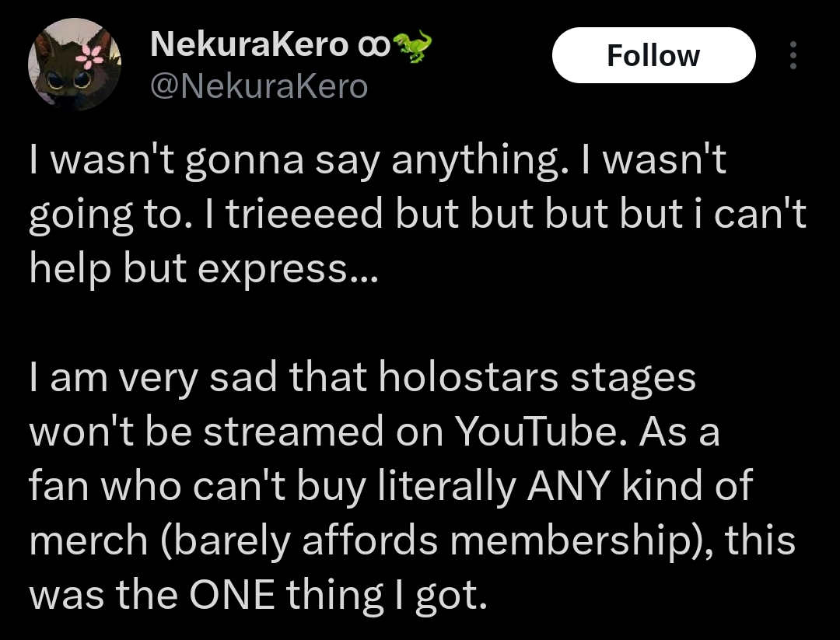
Task: Expand the tweet overflow menu
Action: 793,56
